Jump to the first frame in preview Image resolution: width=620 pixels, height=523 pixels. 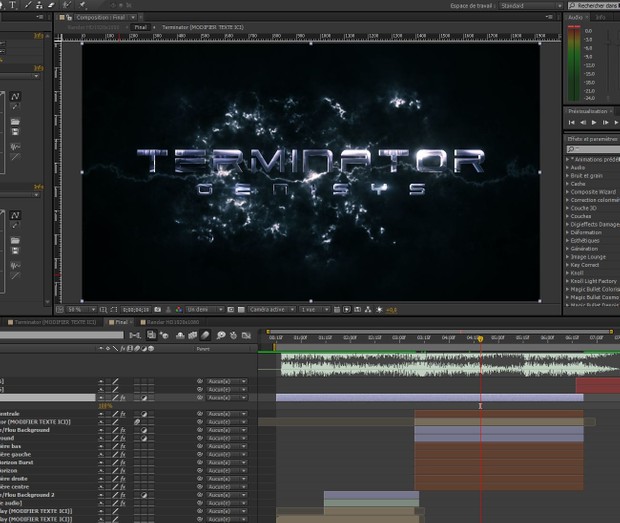tap(571, 123)
